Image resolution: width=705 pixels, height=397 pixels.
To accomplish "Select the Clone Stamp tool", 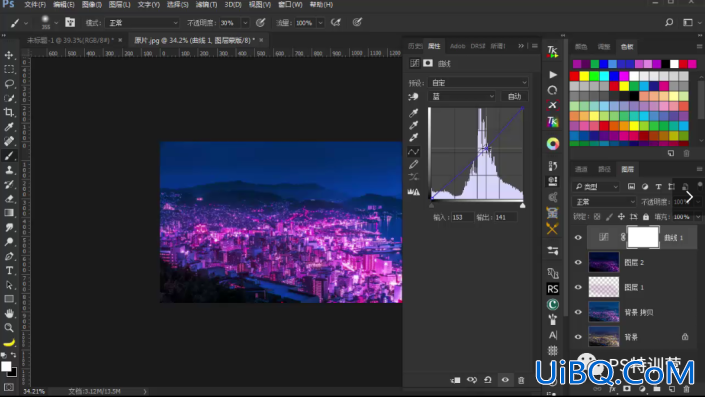I will tap(9, 170).
